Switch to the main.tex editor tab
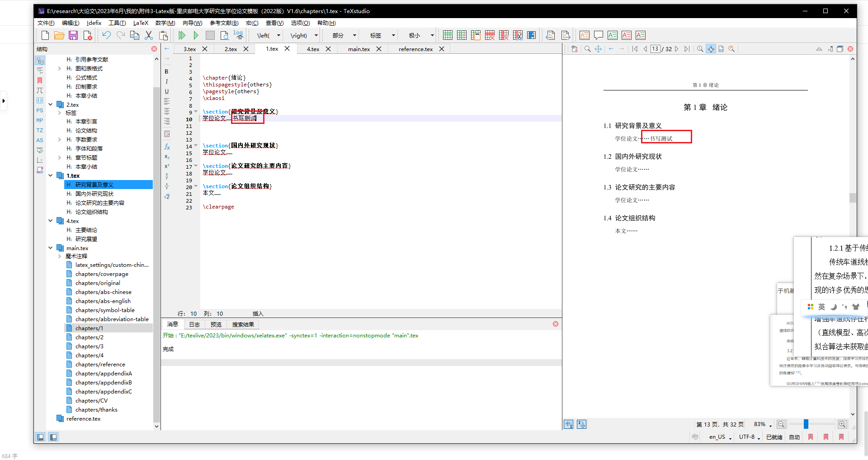Viewport: 868px width, 460px height. click(x=359, y=49)
